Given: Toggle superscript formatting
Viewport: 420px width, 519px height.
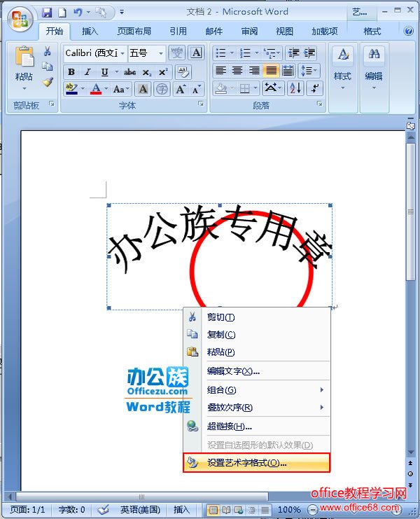Looking at the screenshot, I should [163, 72].
